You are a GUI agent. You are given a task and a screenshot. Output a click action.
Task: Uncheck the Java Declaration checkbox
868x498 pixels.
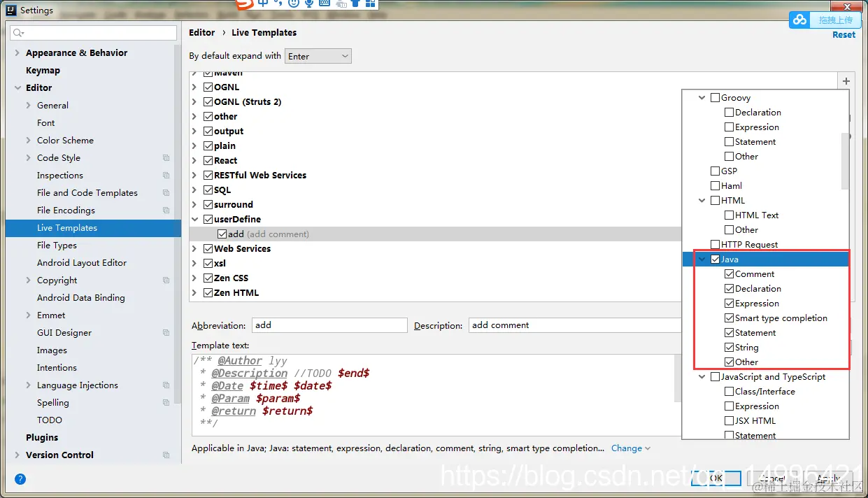(x=729, y=289)
